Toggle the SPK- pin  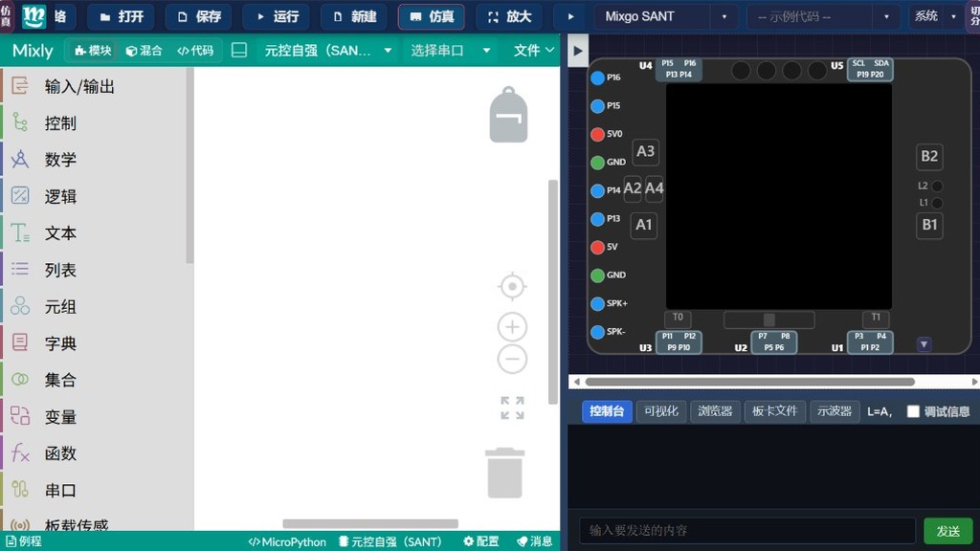[597, 332]
